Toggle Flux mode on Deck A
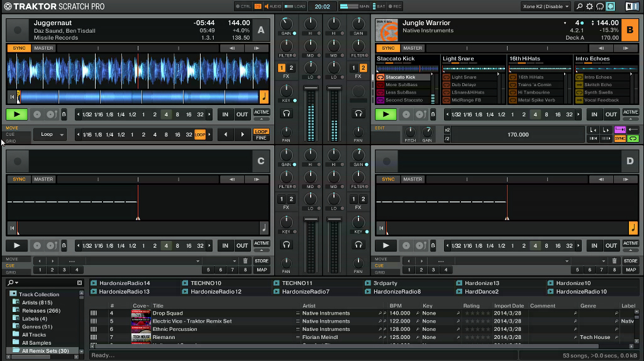This screenshot has height=361, width=644. coord(64,114)
